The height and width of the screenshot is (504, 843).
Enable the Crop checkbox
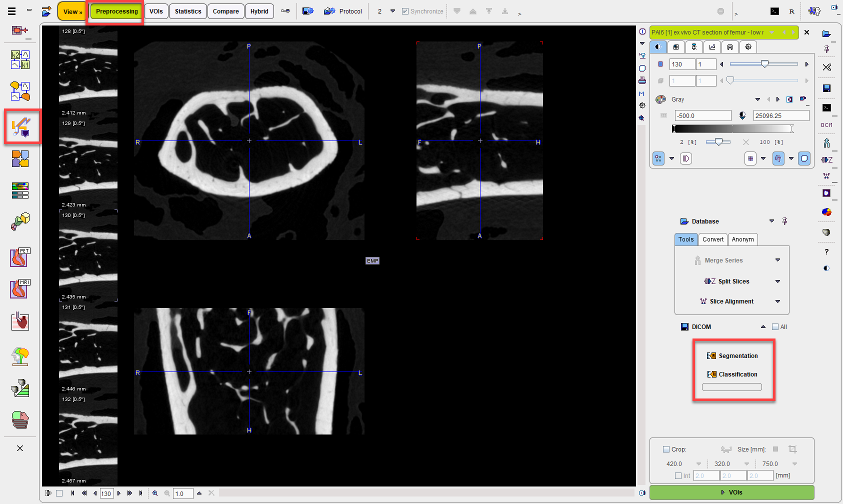click(x=666, y=449)
